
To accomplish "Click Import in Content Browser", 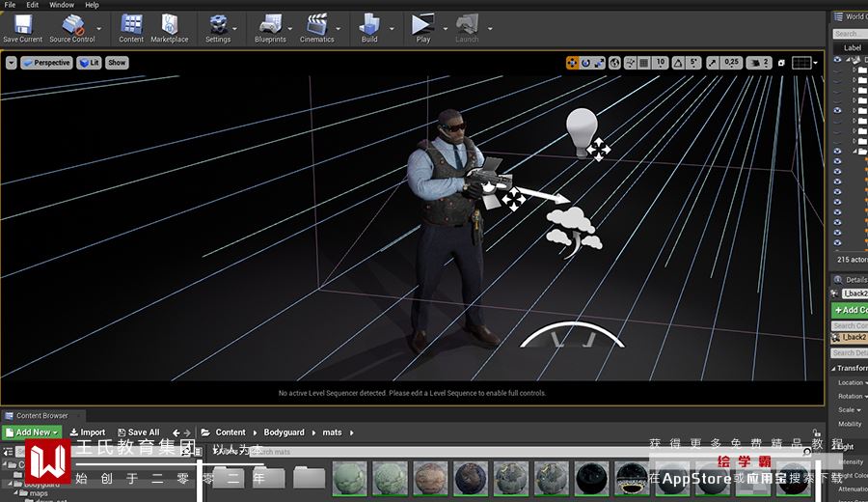I will (x=88, y=432).
